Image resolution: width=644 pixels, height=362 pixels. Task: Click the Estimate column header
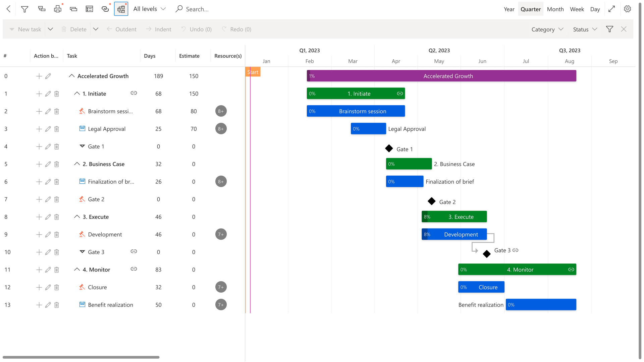tap(189, 56)
